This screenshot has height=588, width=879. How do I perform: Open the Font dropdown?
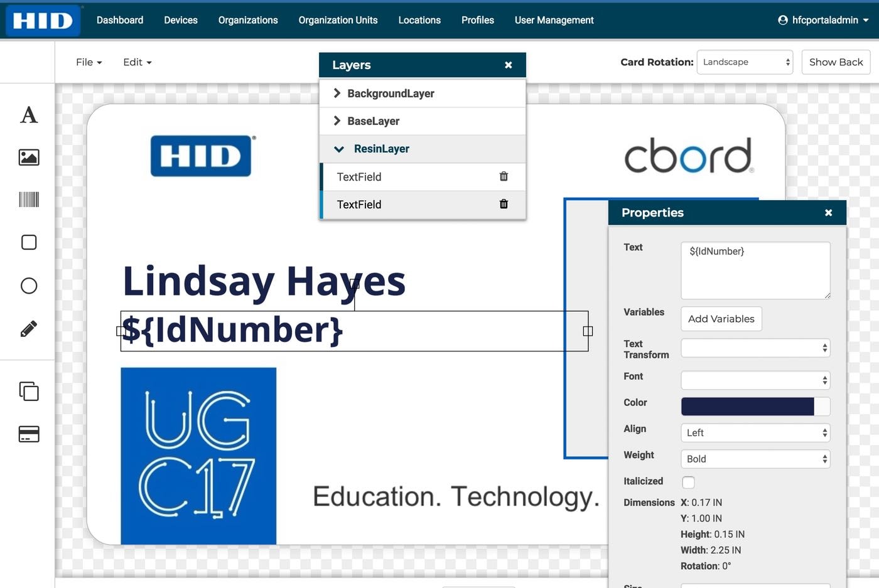pos(755,380)
